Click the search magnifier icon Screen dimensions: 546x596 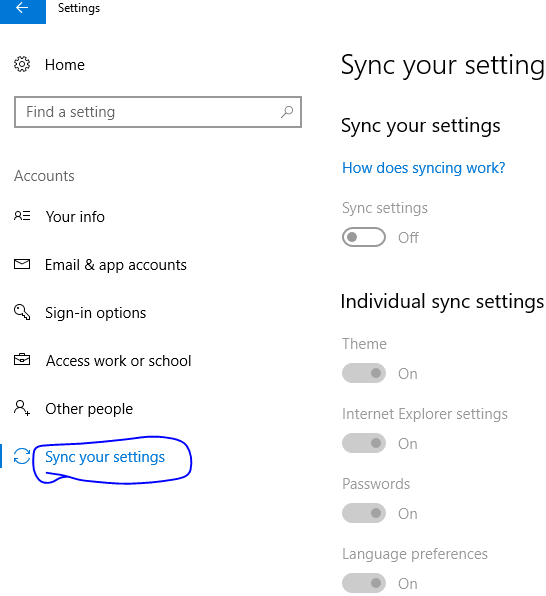click(287, 112)
